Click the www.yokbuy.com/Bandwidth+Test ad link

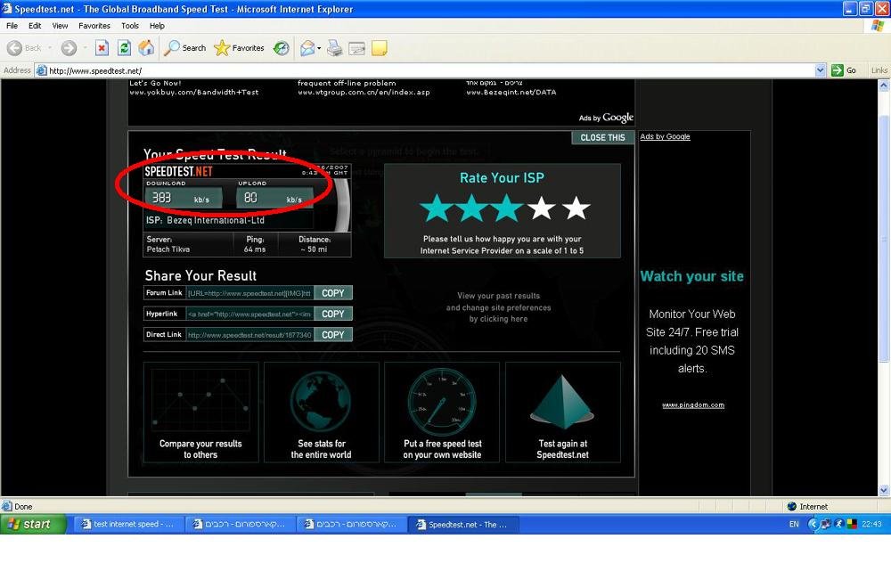point(193,92)
